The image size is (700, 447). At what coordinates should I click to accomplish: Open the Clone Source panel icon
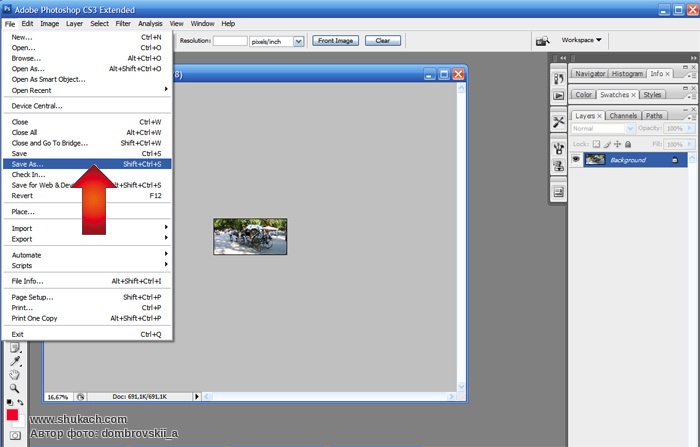click(x=558, y=166)
